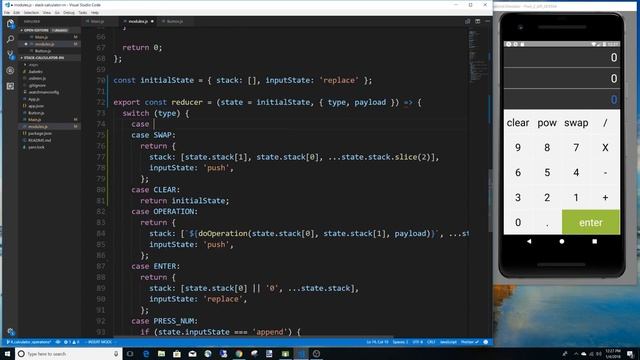This screenshot has height=360, width=640.
Task: Tap the Home circle button on the emulator
Action: tap(562, 241)
